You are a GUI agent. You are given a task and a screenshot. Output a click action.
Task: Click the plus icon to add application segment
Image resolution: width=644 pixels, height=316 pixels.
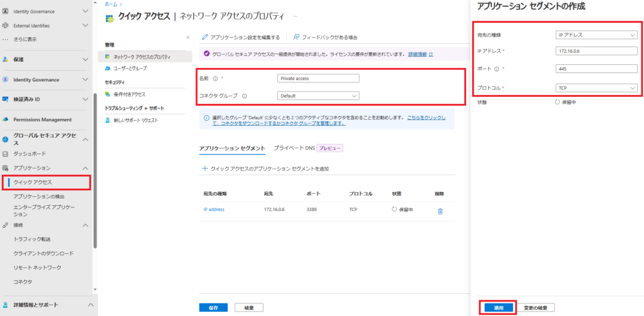205,169
